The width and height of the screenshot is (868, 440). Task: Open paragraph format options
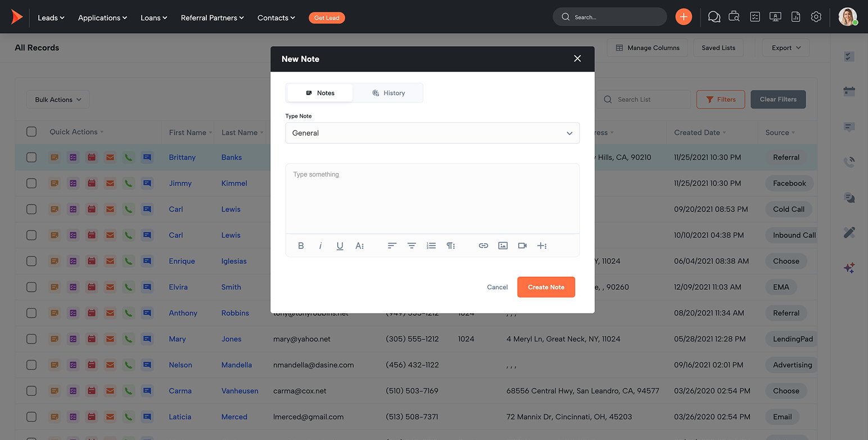[451, 246]
